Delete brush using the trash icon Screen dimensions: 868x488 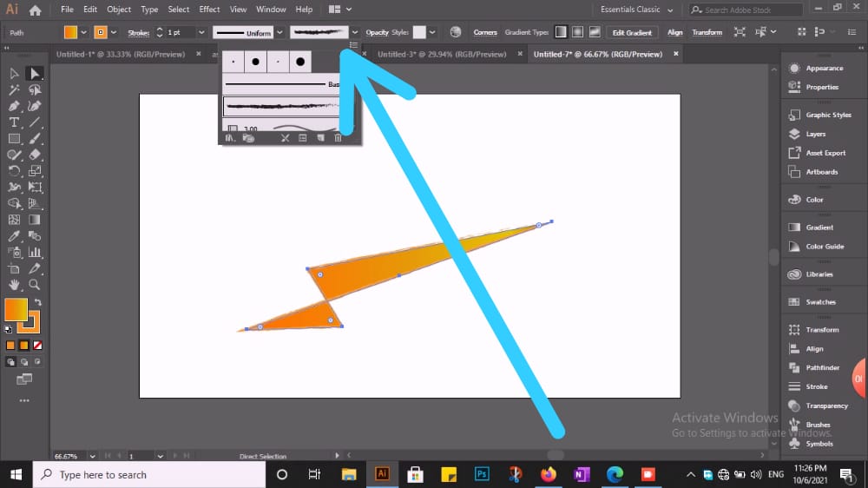[338, 138]
